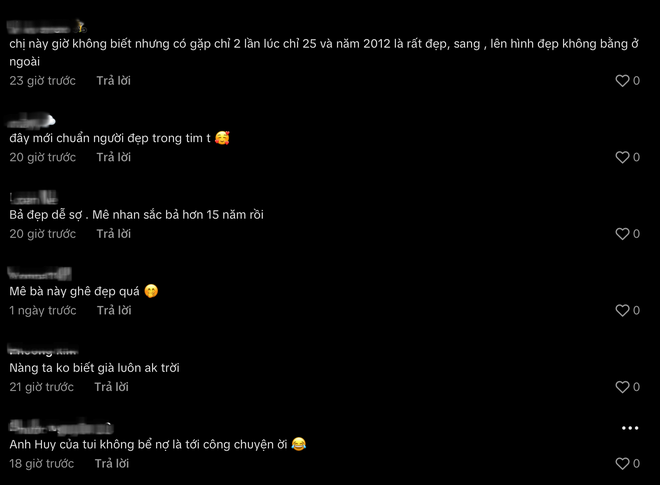
Task: Open profile of the second commenter
Action: [x=32, y=120]
